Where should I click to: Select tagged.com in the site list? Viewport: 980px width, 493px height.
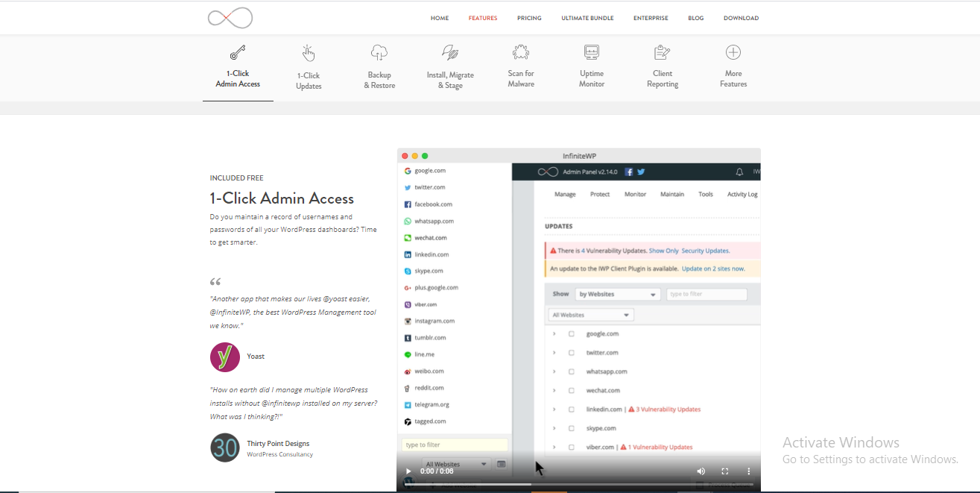(x=430, y=421)
